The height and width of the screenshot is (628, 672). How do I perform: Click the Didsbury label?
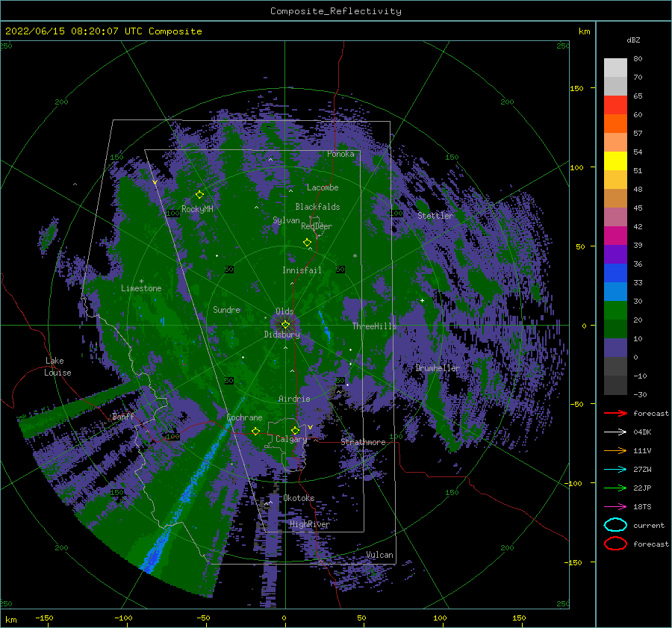[282, 335]
